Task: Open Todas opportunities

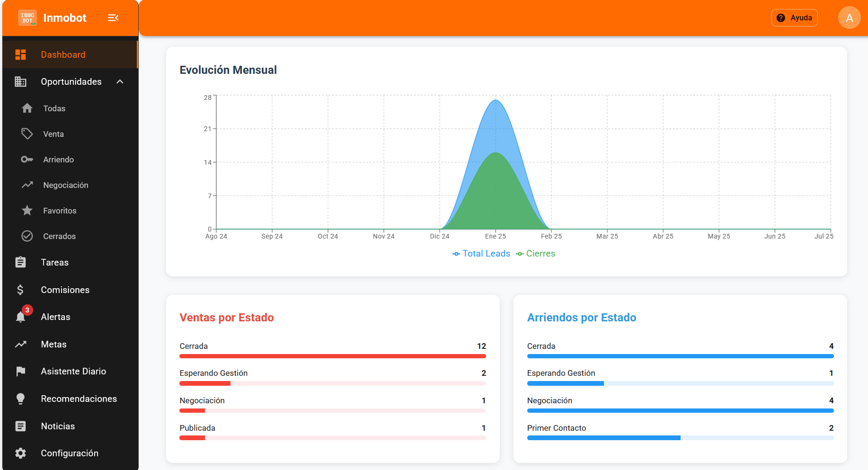Action: (70, 108)
